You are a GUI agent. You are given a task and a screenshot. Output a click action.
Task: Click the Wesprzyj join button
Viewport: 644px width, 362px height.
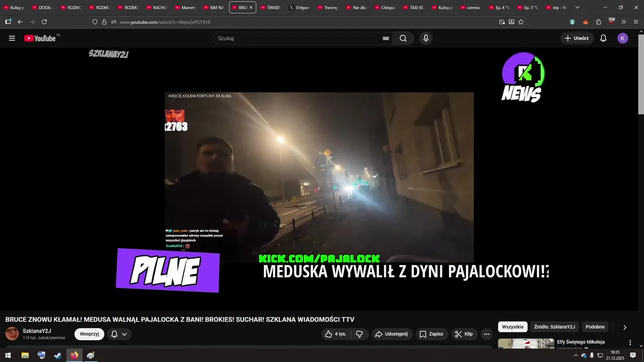(90, 334)
